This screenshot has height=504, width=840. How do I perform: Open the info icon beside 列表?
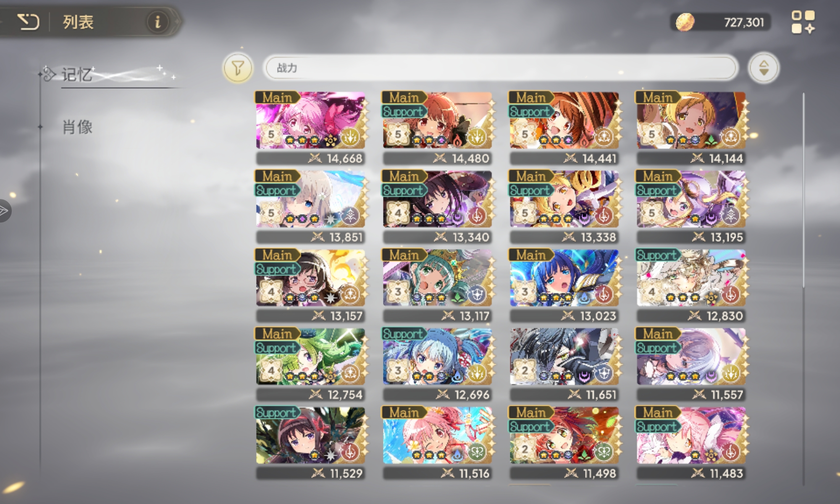[157, 21]
